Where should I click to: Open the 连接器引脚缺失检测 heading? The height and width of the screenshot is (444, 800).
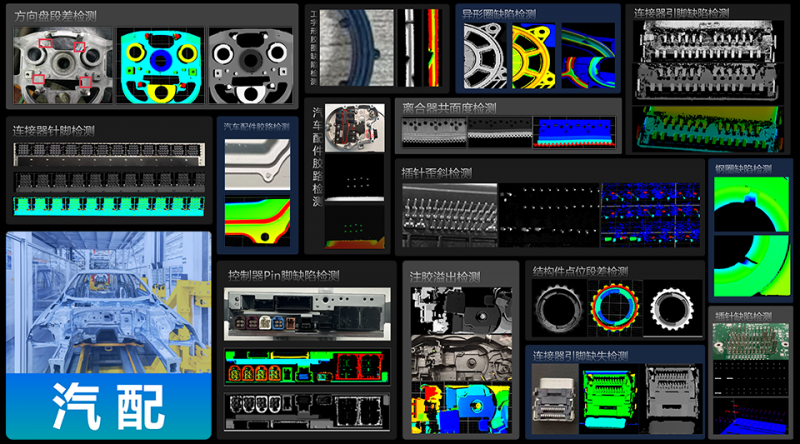(x=580, y=356)
